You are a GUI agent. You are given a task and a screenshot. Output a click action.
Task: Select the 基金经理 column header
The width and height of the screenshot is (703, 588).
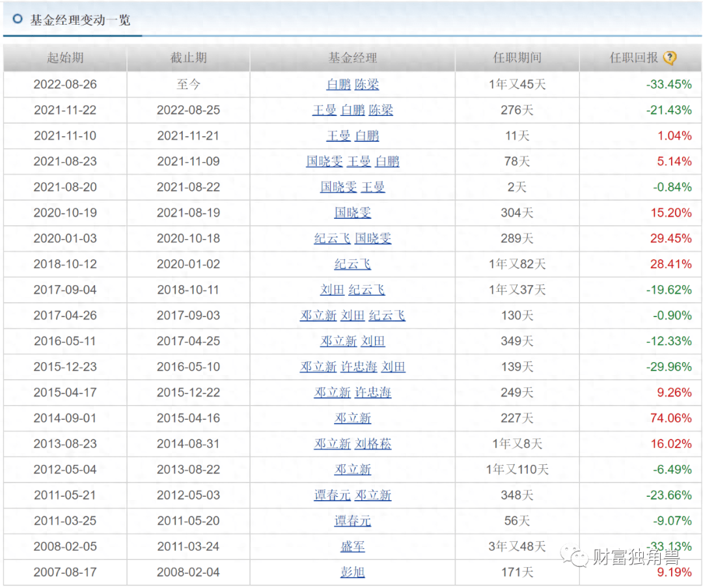point(353,58)
